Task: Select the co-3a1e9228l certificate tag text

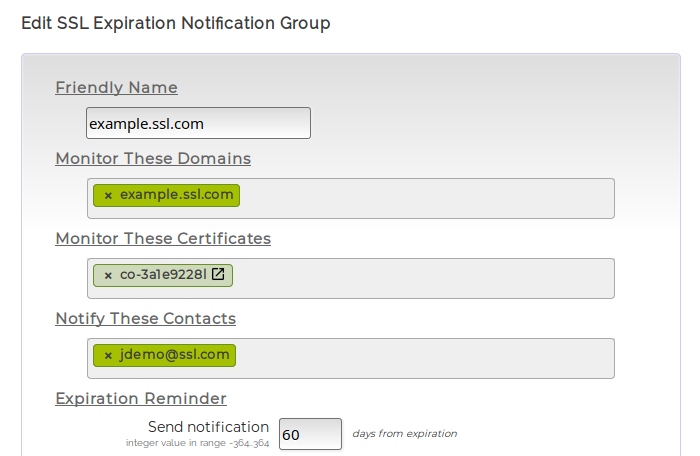Action: 162,275
